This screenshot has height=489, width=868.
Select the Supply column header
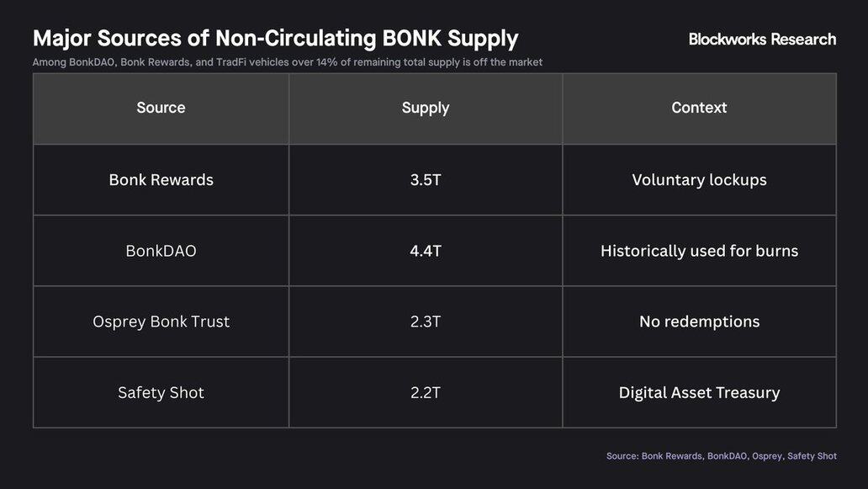click(x=426, y=108)
